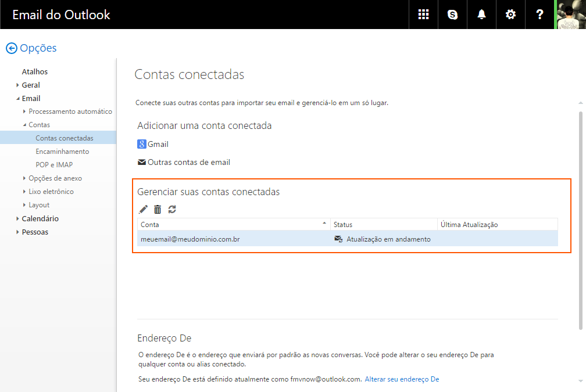Viewport: 586px width, 392px height.
Task: Open the app launcher grid
Action: click(x=423, y=15)
